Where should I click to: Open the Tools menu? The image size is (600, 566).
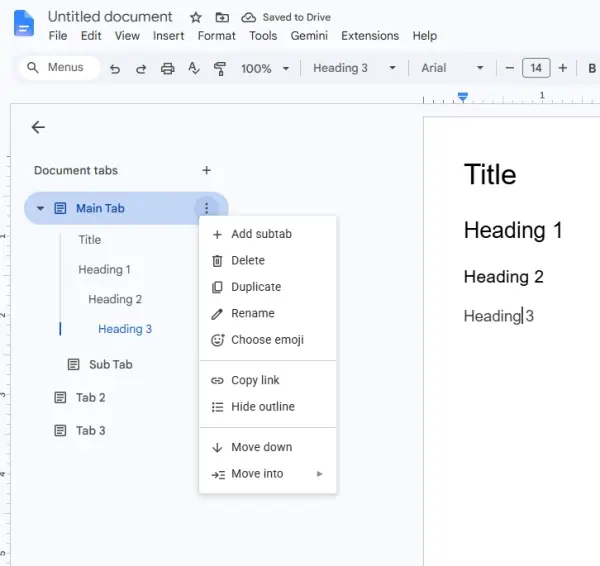(x=263, y=36)
